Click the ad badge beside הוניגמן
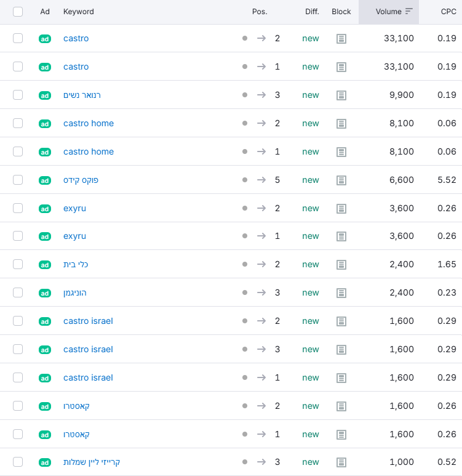 click(45, 293)
